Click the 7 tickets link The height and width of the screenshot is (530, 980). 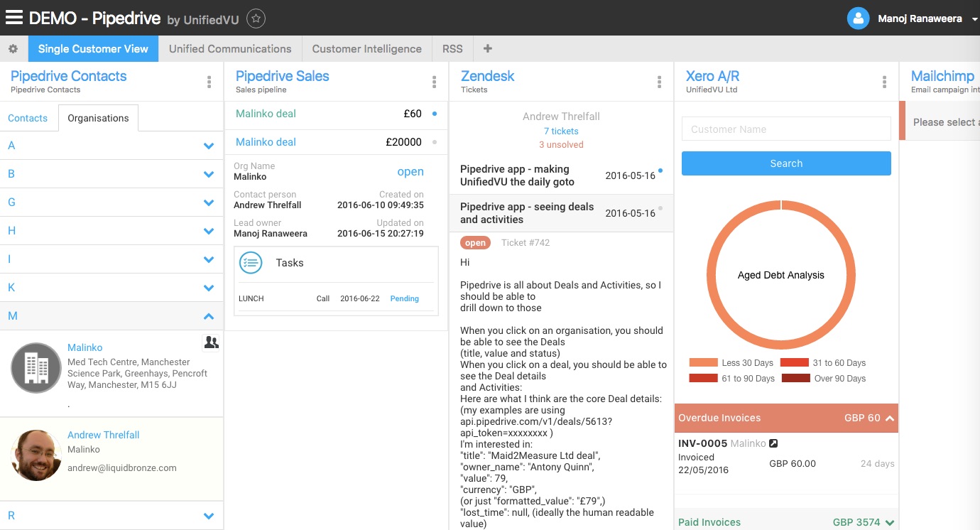[x=561, y=131]
